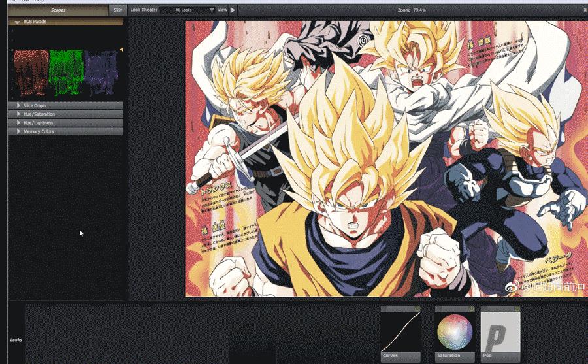The height and width of the screenshot is (364, 588).
Task: Switch to the Scopes tab
Action: tap(58, 10)
